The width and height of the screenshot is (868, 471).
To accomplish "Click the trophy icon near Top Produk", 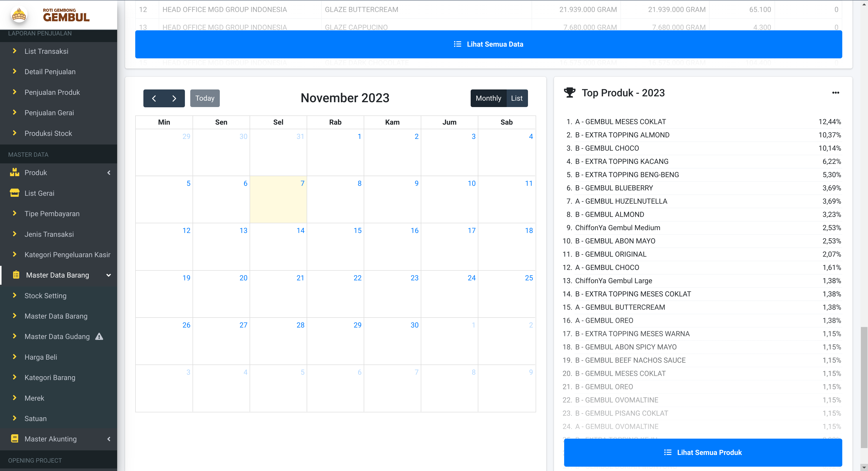I will pyautogui.click(x=569, y=92).
